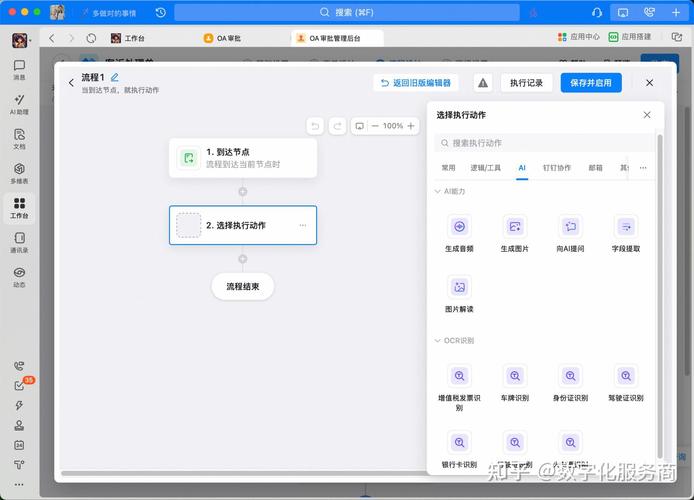This screenshot has width=694, height=500.
Task: Click the headset support icon
Action: (x=597, y=12)
